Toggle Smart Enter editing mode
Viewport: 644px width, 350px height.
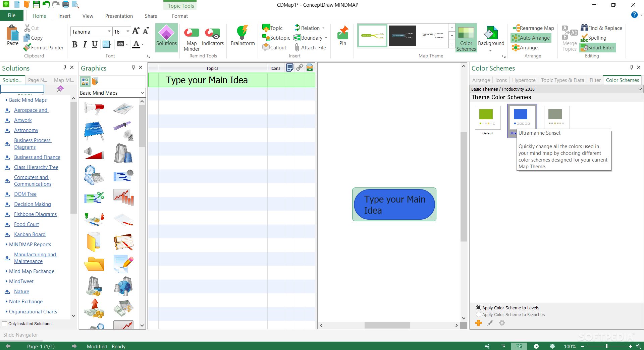click(x=598, y=47)
